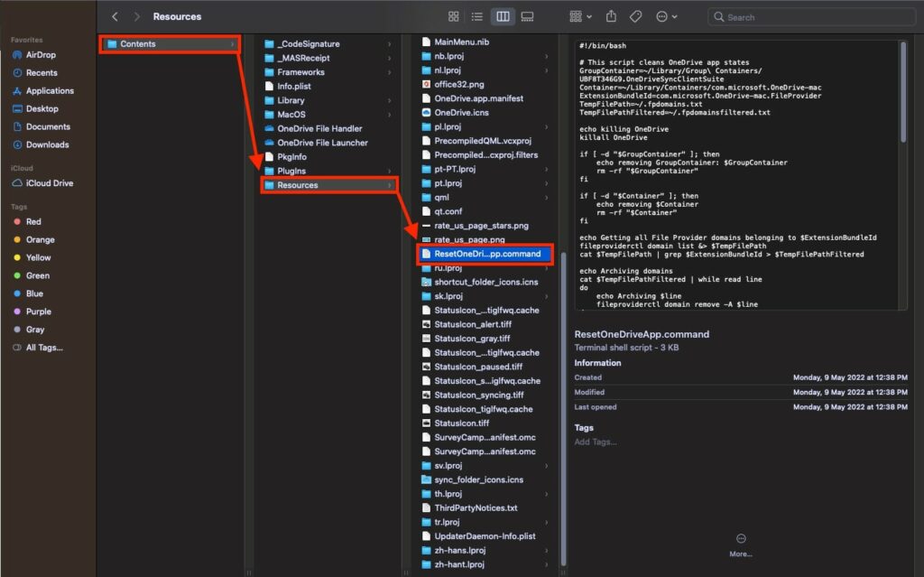
Task: Open the Group By dropdown
Action: [x=581, y=16]
